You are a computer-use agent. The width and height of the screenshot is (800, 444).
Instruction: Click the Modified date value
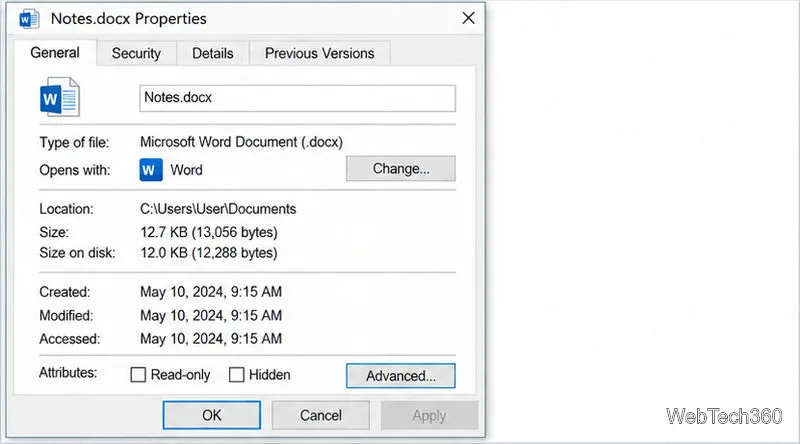pyautogui.click(x=211, y=315)
